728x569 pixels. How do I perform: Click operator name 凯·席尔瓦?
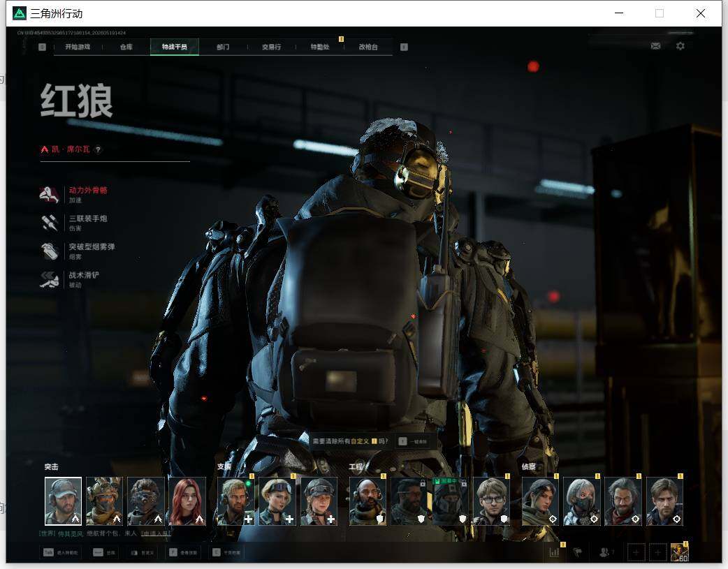(71, 149)
